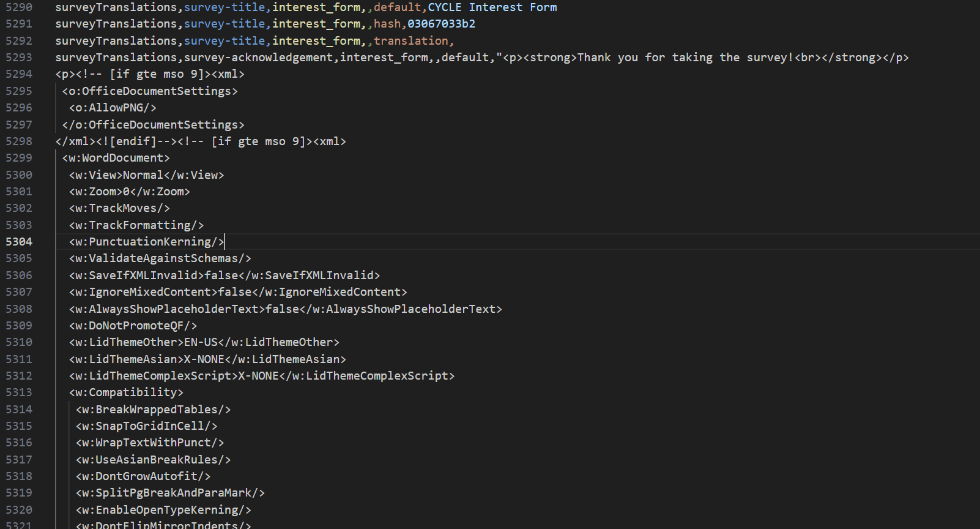Click the w:BreakWrappedTables tag
Image resolution: width=980 pixels, height=529 pixels.
pyautogui.click(x=153, y=410)
